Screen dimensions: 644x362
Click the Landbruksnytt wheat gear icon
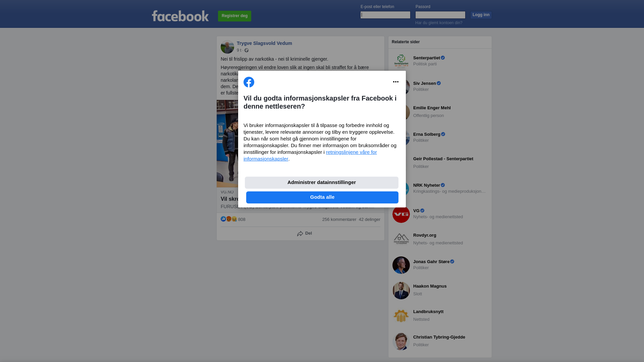tap(401, 316)
